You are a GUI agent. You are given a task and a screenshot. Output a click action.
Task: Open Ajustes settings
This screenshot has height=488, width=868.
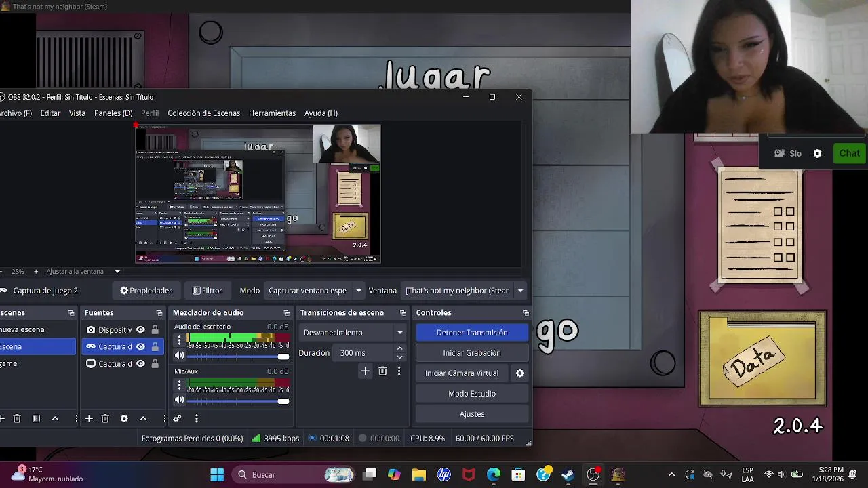point(472,414)
